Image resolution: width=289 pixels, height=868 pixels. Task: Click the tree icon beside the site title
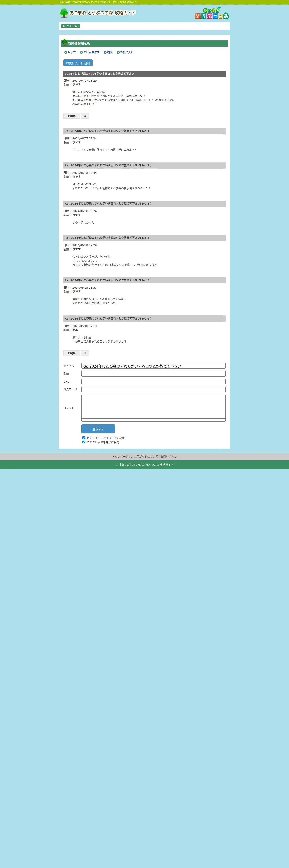pos(64,13)
